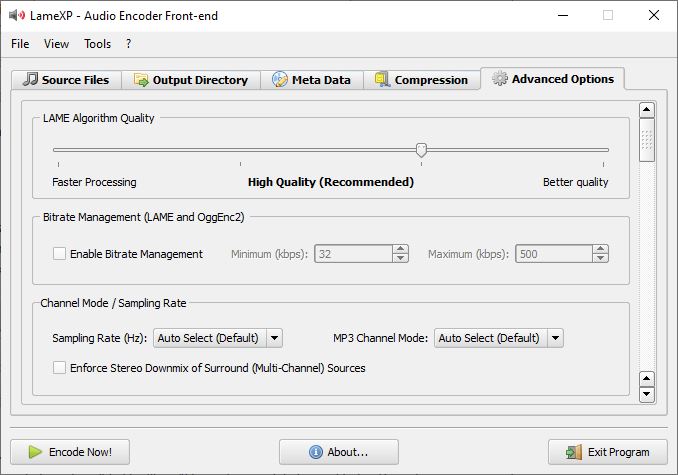Switch to the Output Directory tab
This screenshot has width=678, height=475.
tap(191, 80)
